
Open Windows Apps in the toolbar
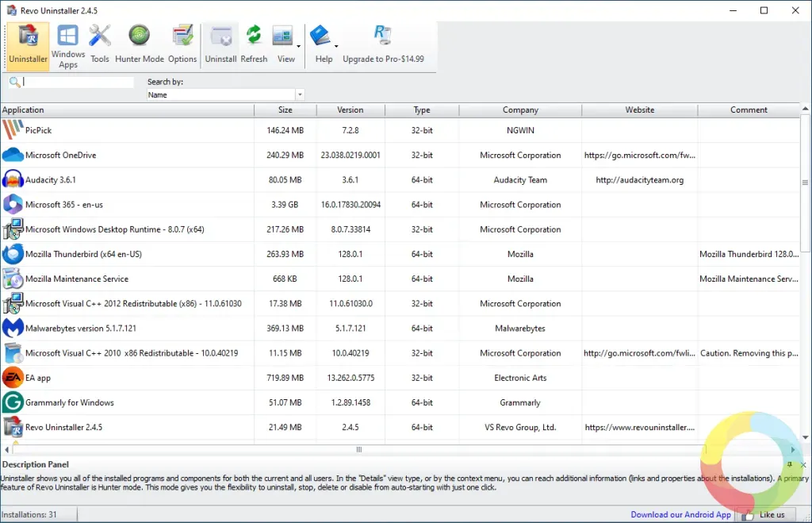68,46
